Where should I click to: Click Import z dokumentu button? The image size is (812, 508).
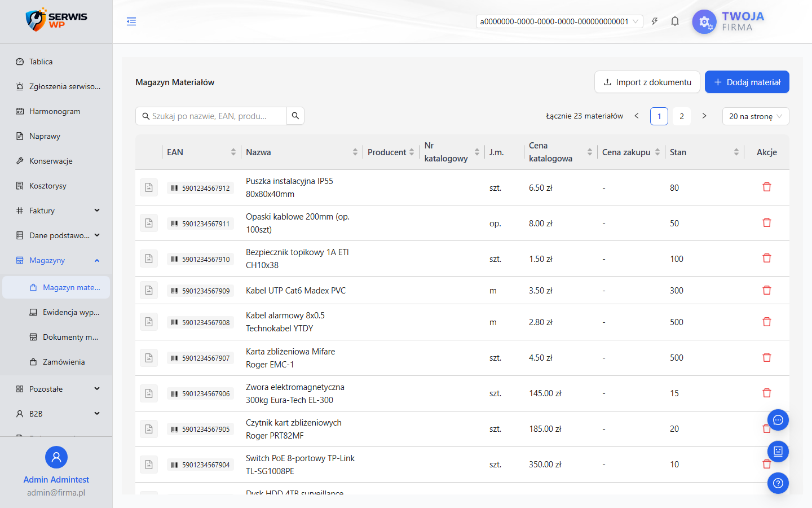pos(647,82)
